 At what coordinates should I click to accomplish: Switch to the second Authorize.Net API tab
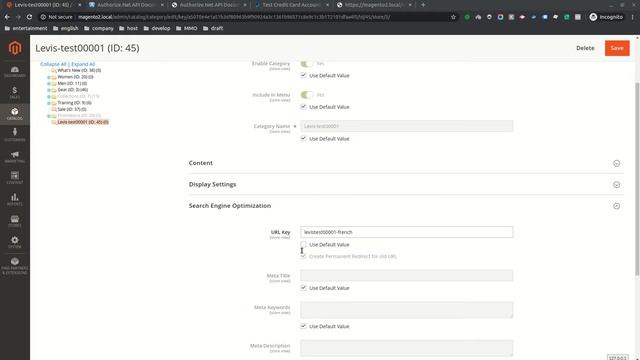point(209,5)
